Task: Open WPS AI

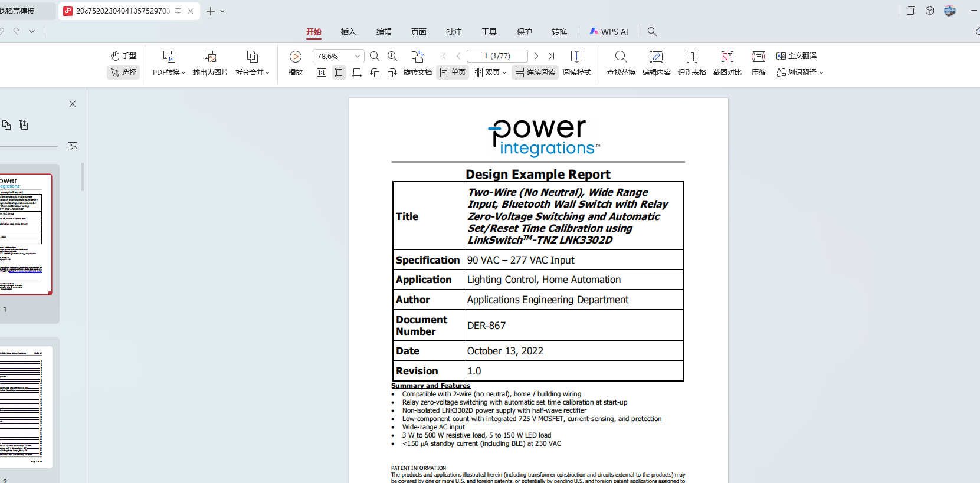Action: click(609, 32)
